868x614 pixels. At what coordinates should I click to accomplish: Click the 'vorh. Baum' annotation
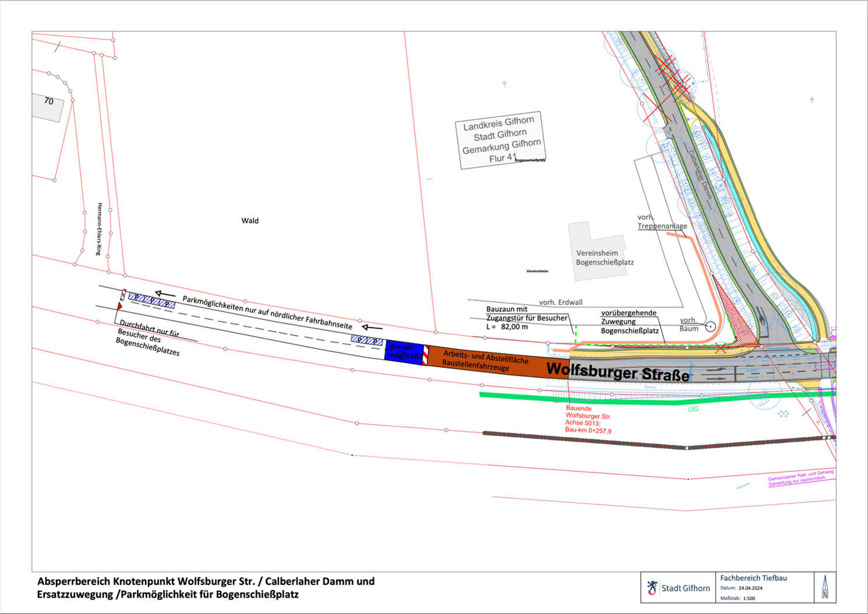[689, 324]
